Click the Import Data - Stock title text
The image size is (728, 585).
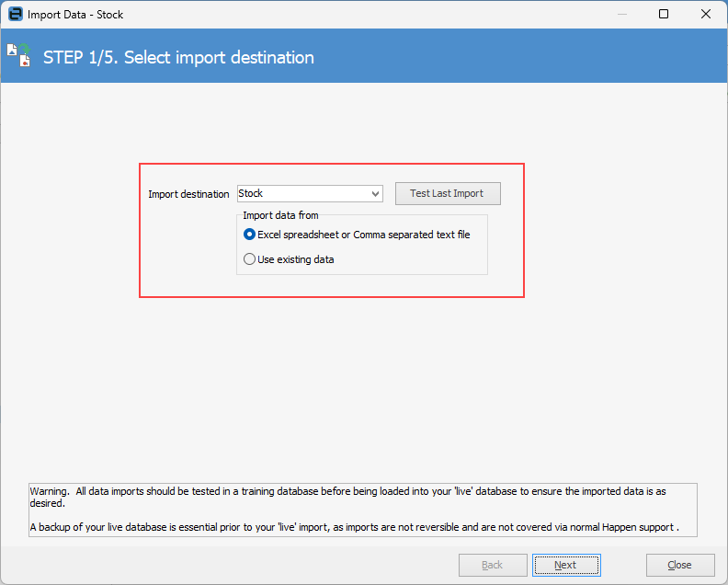pyautogui.click(x=75, y=15)
